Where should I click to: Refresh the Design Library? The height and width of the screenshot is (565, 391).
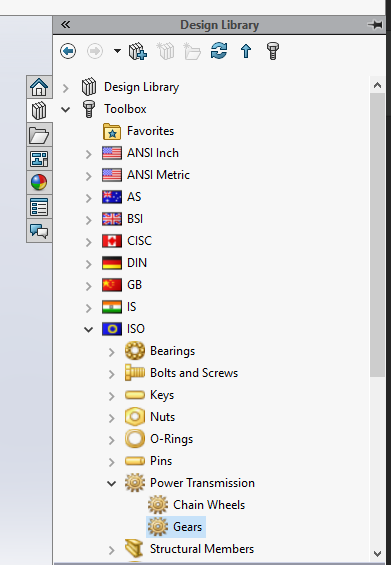pyautogui.click(x=219, y=51)
